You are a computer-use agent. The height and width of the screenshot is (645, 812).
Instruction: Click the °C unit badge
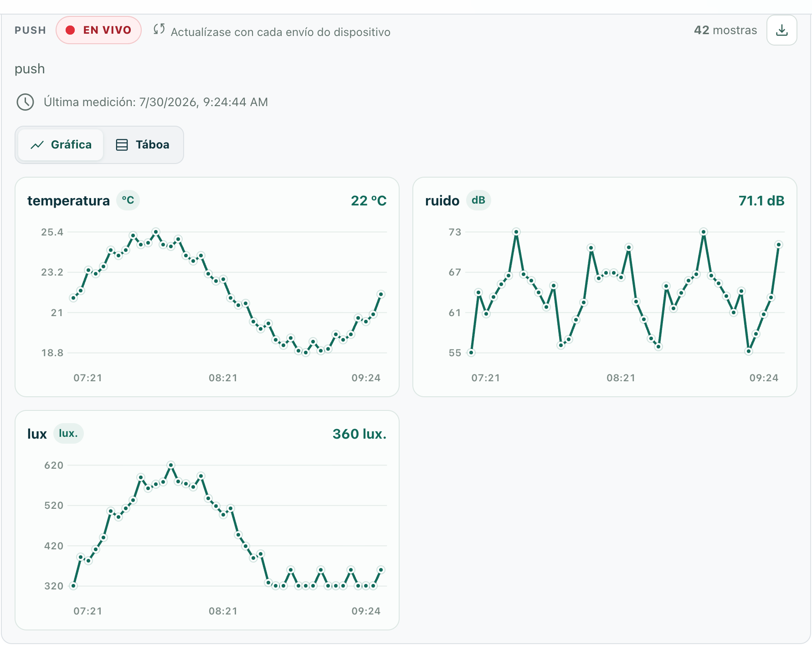tap(128, 200)
